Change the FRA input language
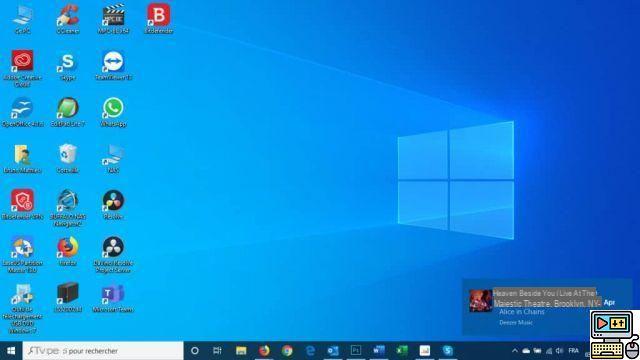 [573, 351]
